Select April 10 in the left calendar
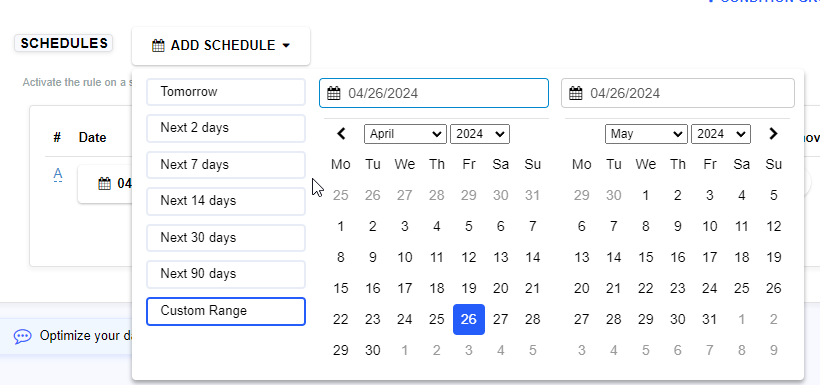The height and width of the screenshot is (385, 820). 405,257
